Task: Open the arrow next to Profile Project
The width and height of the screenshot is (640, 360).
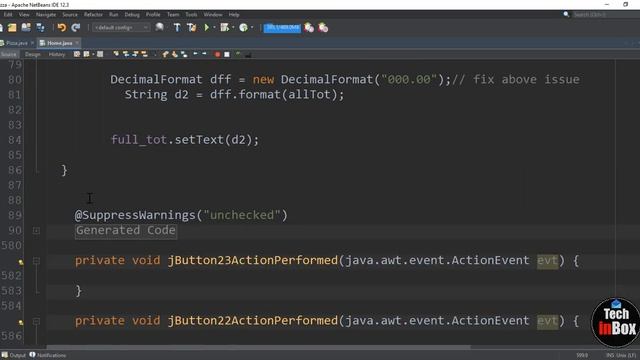Action: 252,28
